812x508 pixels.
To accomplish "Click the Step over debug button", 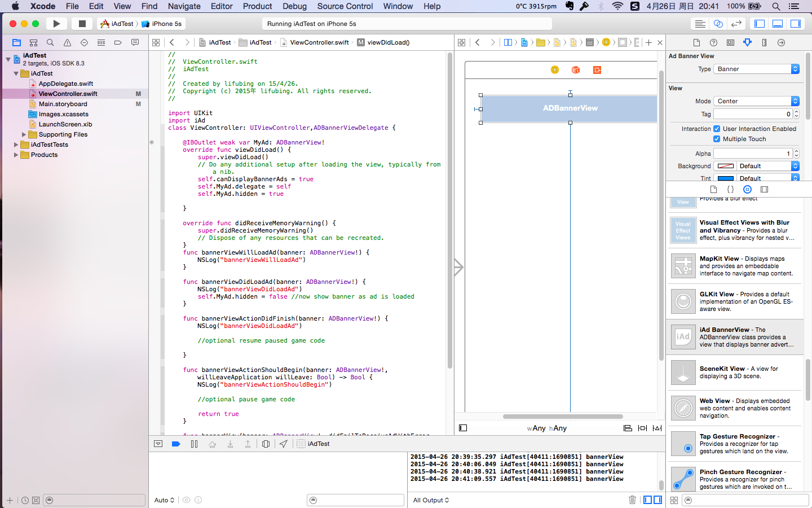I will pyautogui.click(x=212, y=444).
